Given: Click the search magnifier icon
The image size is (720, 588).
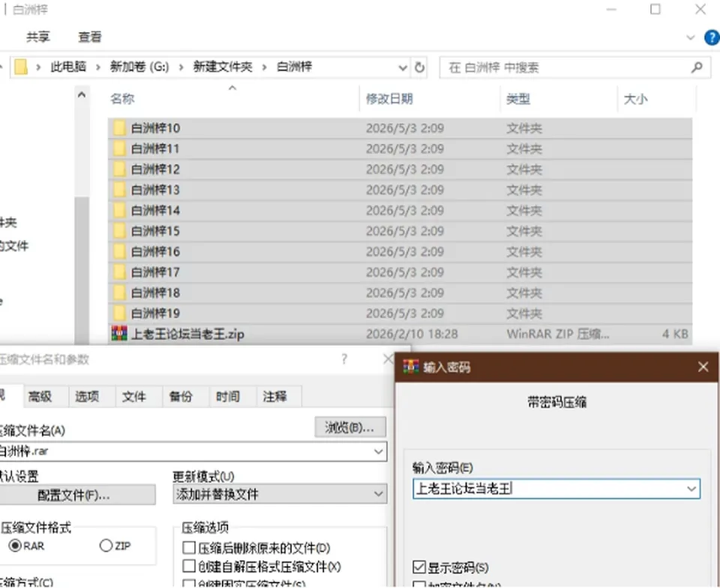Looking at the screenshot, I should click(697, 67).
